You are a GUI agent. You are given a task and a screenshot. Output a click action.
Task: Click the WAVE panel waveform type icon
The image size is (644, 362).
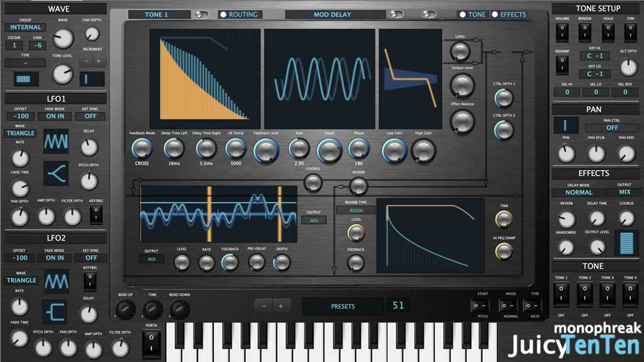[x=26, y=79]
